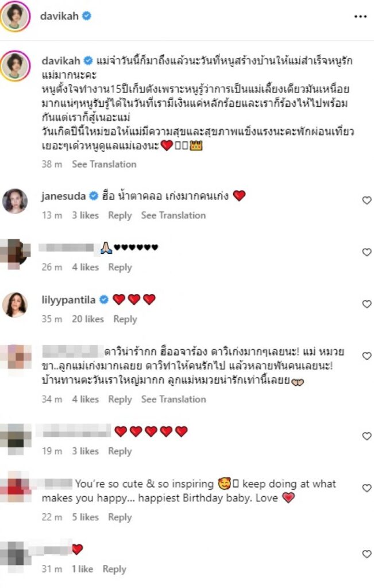Expand the translation for janesuda's comment

tap(173, 215)
